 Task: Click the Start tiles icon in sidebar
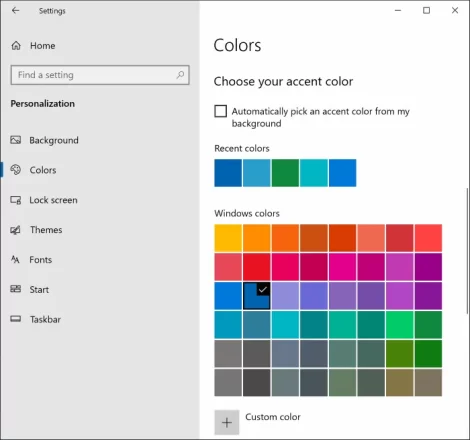[x=16, y=289]
